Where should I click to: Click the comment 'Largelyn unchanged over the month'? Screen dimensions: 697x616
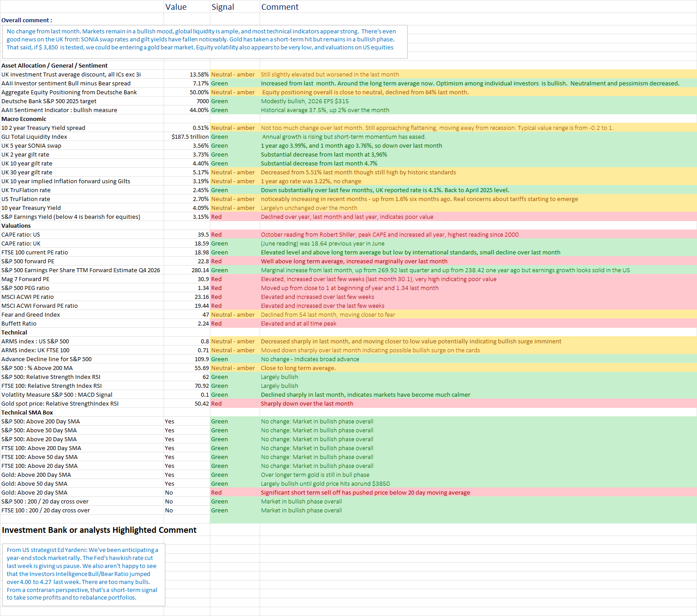(x=309, y=208)
